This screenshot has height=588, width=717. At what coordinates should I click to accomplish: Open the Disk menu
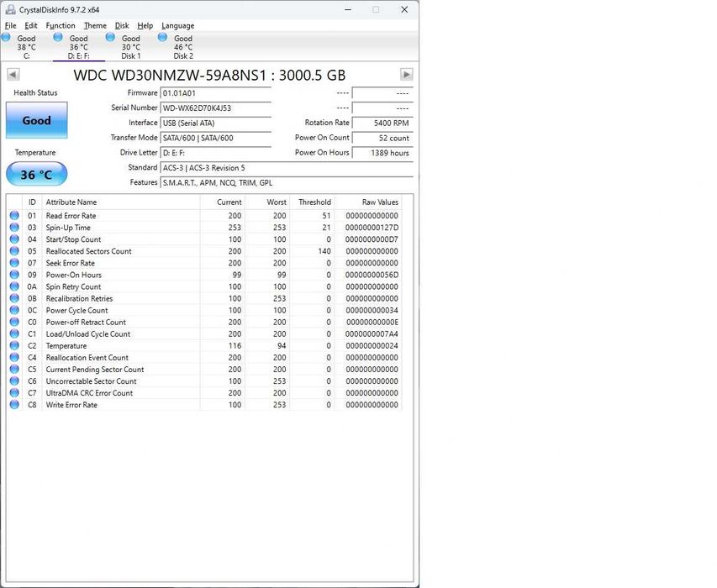[x=122, y=25]
